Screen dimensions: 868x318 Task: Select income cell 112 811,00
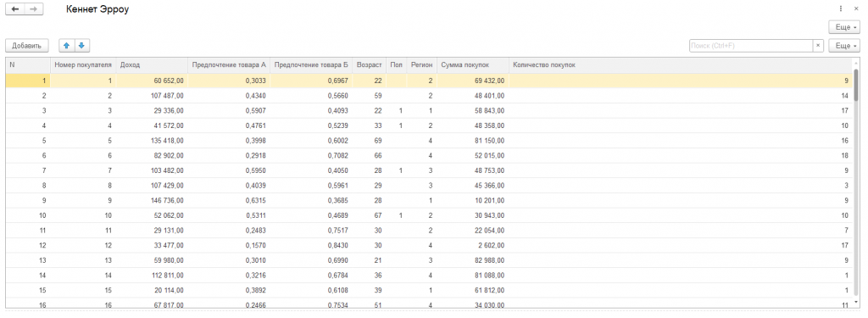153,276
